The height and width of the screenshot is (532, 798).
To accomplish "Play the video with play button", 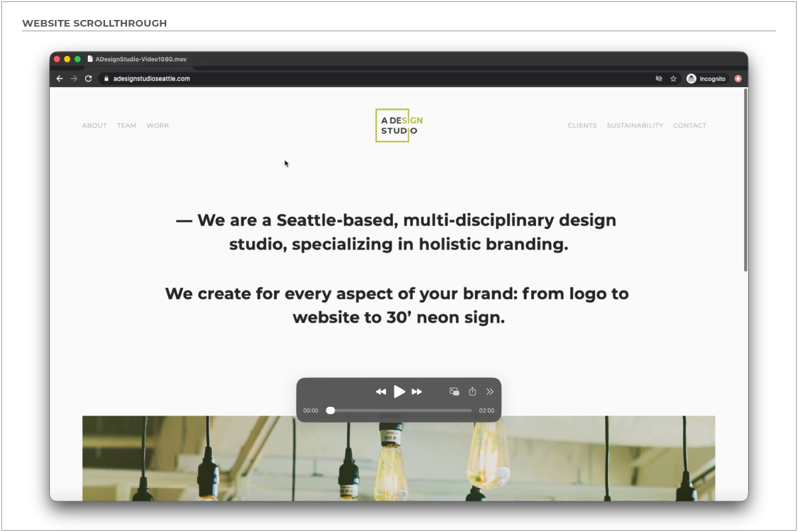I will (399, 392).
